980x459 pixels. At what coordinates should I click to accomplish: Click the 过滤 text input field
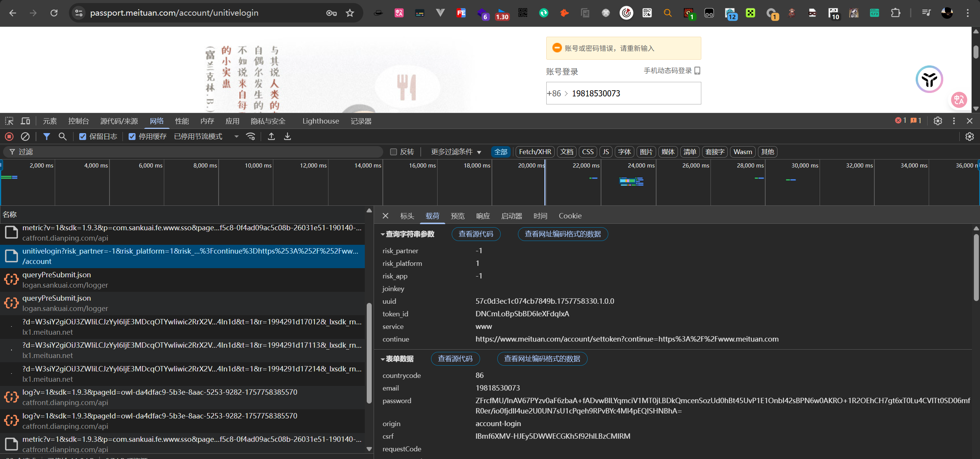(x=191, y=152)
